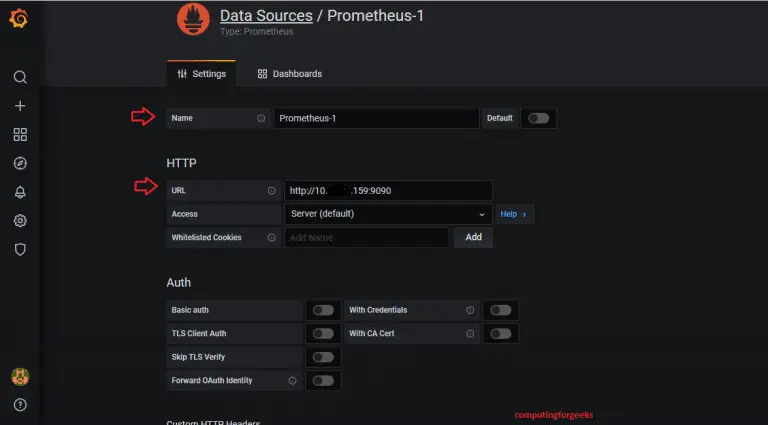Select the Settings tab
Viewport: 768px width, 425px height.
tap(201, 74)
